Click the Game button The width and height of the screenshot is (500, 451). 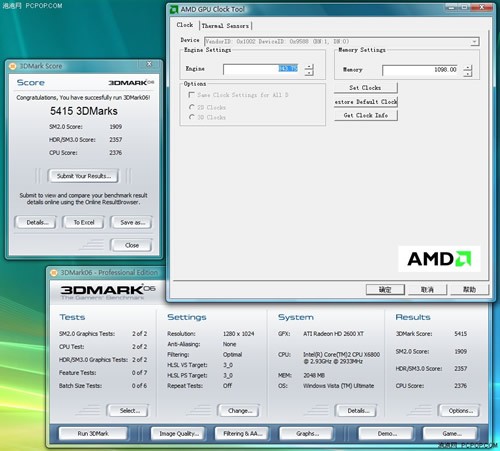pos(450,433)
